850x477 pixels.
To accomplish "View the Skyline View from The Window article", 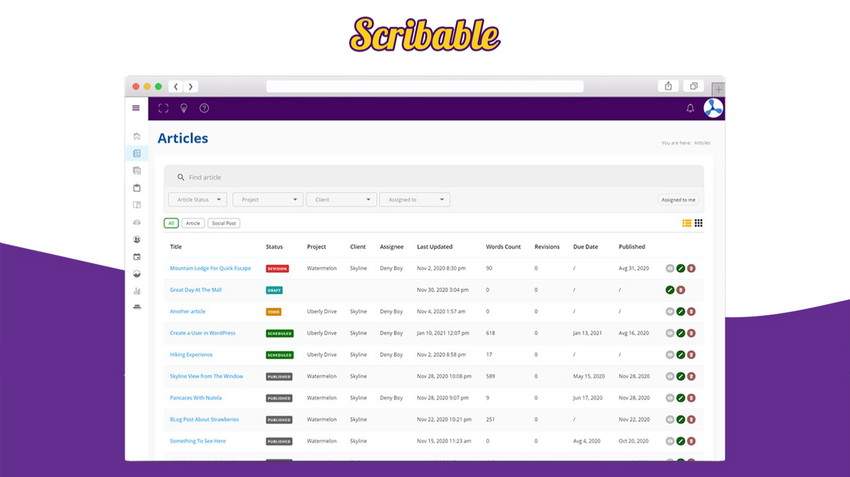I will (670, 376).
